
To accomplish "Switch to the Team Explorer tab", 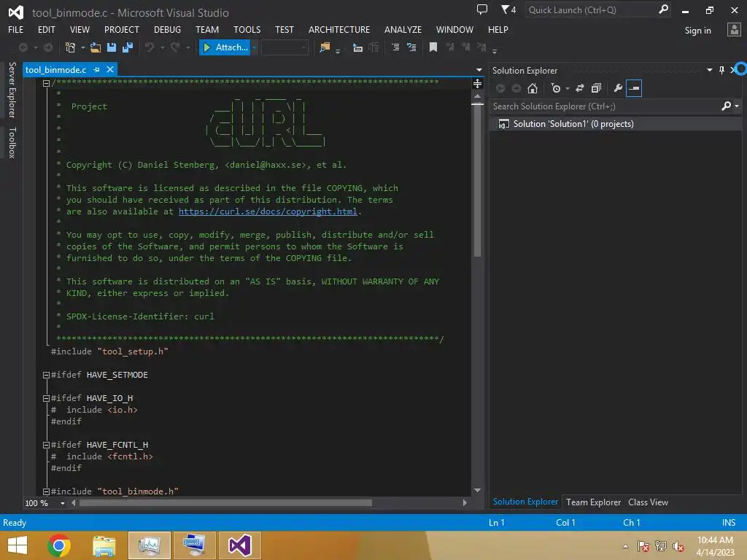I will (x=593, y=502).
